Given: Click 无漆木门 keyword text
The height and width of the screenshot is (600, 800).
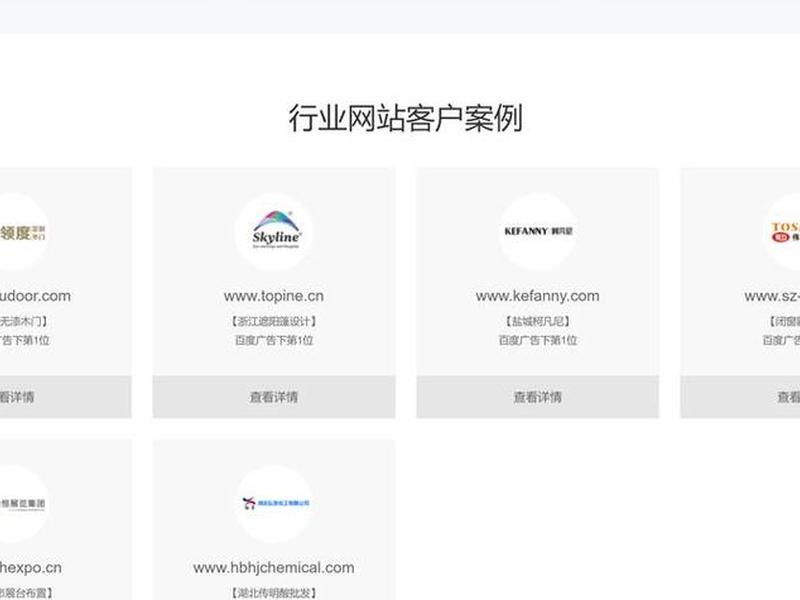Looking at the screenshot, I should [x=23, y=321].
